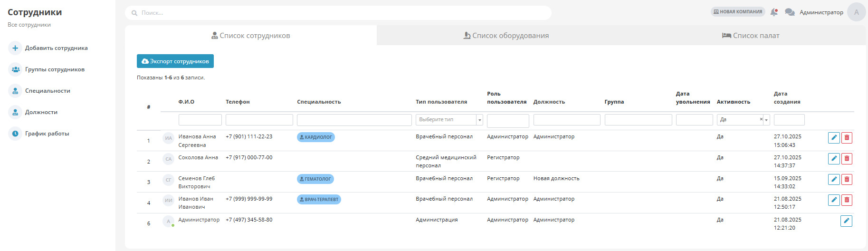Go to Группы сотрудников

[55, 69]
